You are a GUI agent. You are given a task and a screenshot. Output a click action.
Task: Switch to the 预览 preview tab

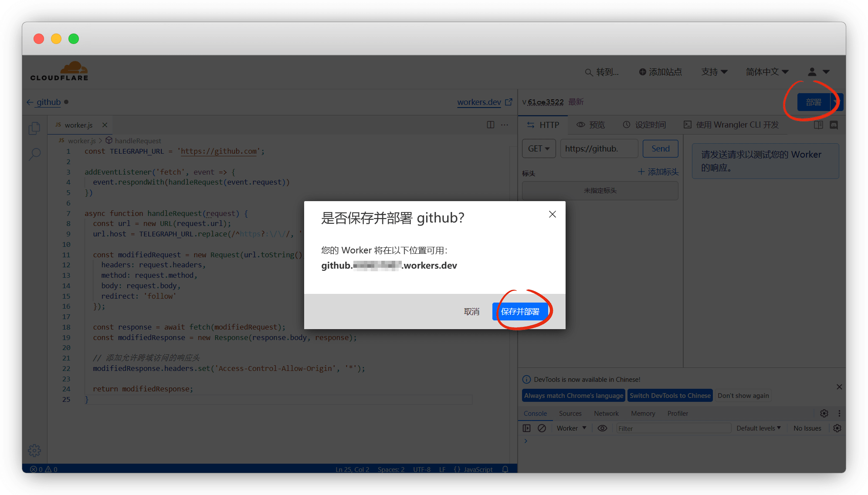590,125
